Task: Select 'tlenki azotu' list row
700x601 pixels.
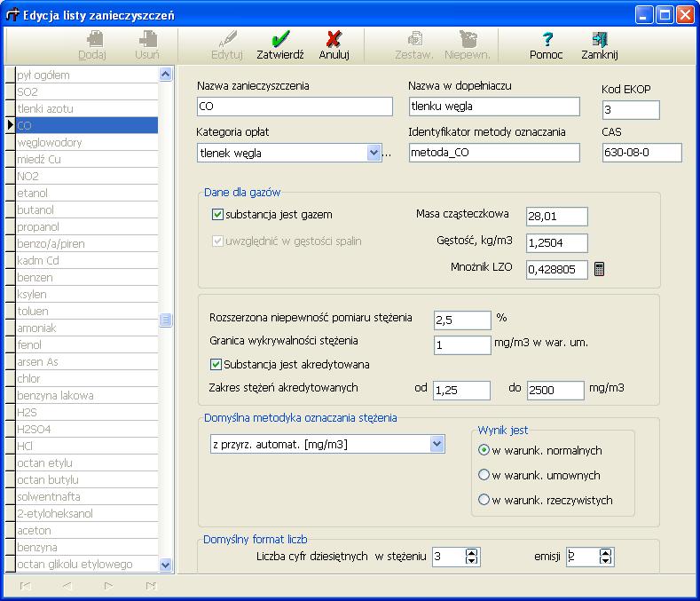Action: [87, 108]
